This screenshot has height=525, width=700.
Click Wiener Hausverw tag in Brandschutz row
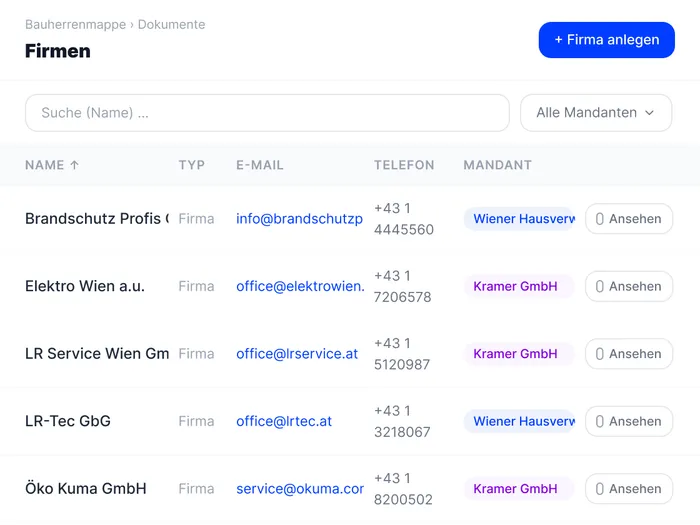coord(520,219)
